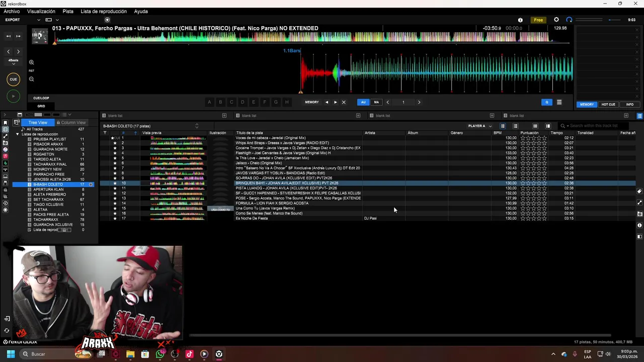Open the Archivo menu

[x=12, y=11]
